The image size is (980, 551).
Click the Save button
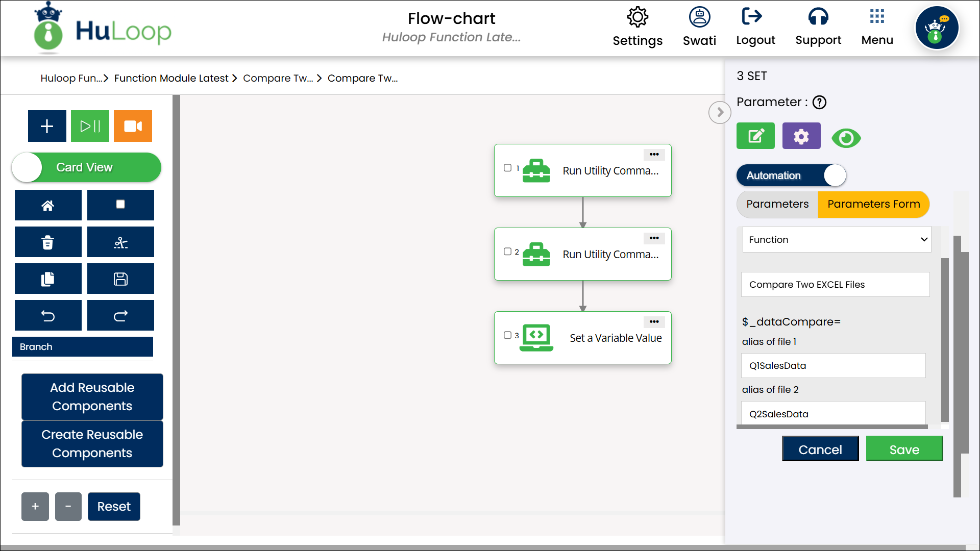[x=904, y=449]
